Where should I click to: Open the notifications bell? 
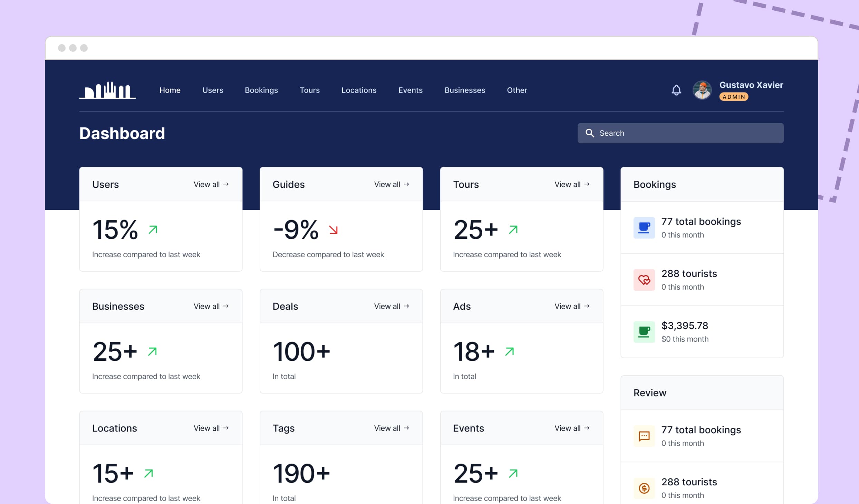pos(676,90)
